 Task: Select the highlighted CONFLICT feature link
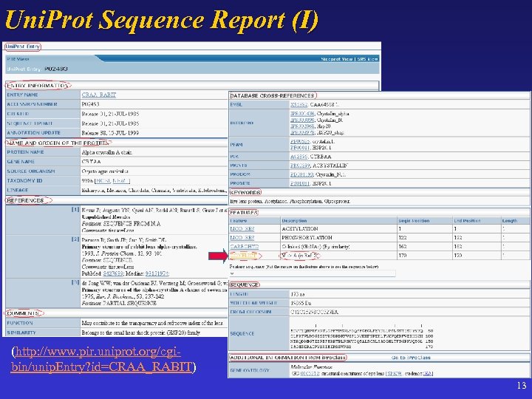(243, 256)
